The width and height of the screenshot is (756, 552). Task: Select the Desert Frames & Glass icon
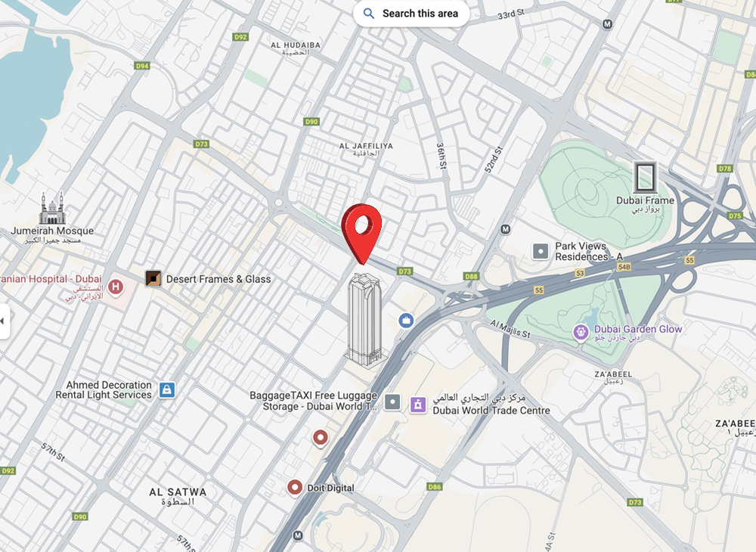click(153, 279)
